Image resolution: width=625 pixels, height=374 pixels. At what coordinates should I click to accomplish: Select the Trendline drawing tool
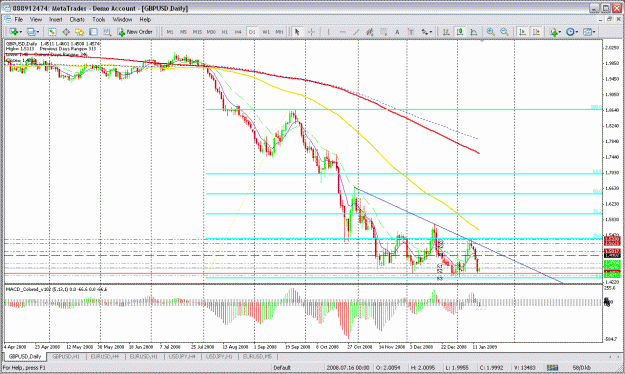pyautogui.click(x=356, y=32)
